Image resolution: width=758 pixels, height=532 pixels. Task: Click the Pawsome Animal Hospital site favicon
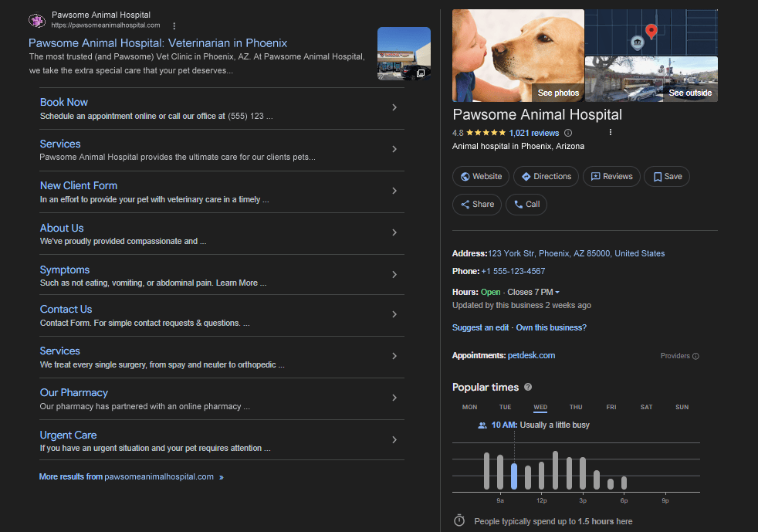click(36, 20)
